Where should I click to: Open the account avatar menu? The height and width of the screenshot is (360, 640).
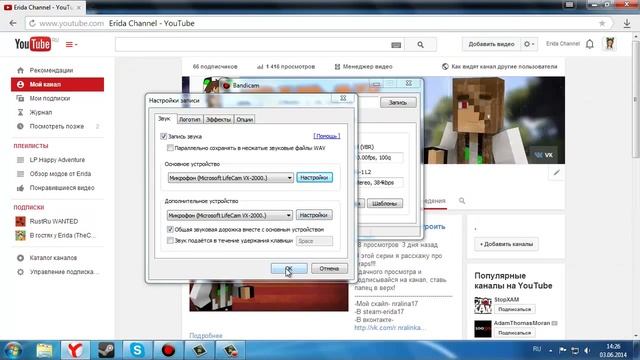coord(610,44)
